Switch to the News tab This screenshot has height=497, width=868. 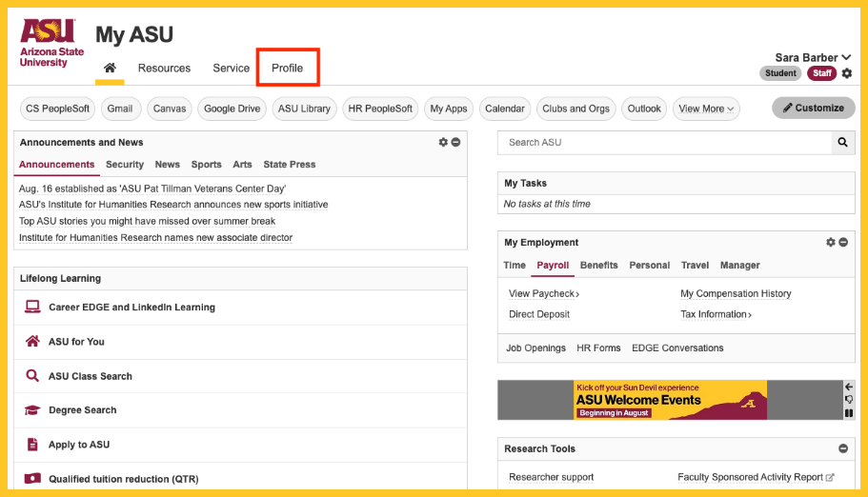pyautogui.click(x=167, y=165)
